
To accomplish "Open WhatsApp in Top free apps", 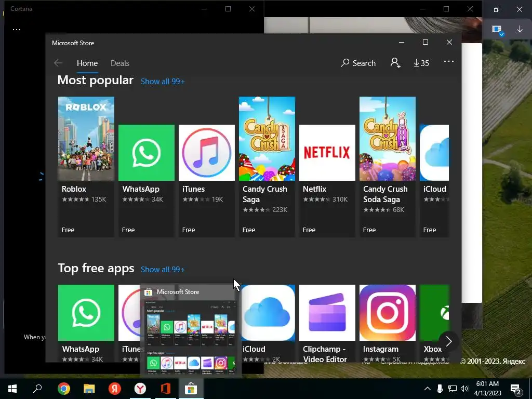I will pyautogui.click(x=86, y=323).
